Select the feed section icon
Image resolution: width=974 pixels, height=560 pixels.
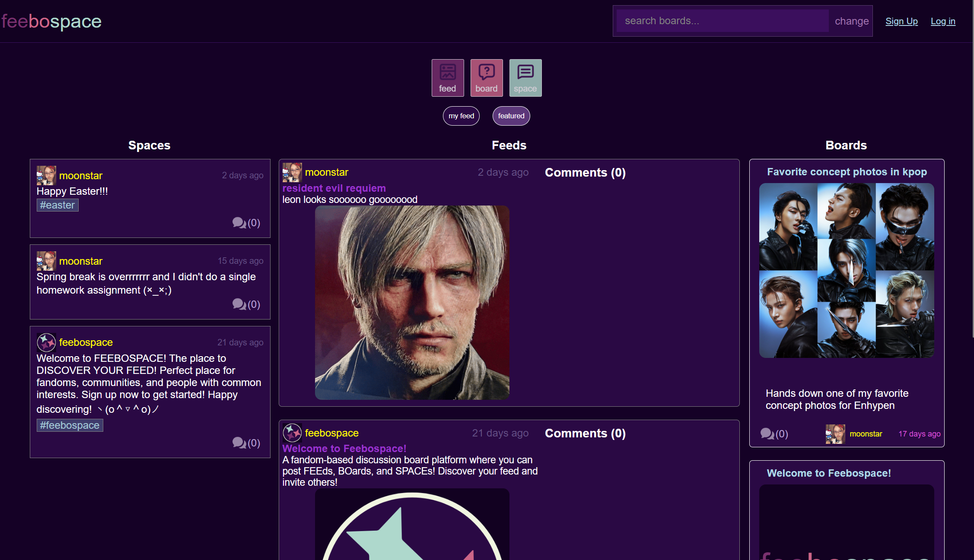pos(448,78)
